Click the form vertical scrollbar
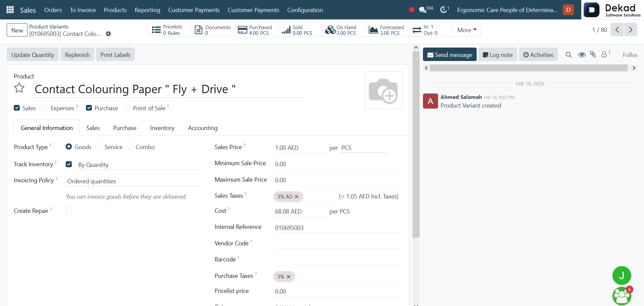This screenshot has height=306, width=644. pos(416,144)
